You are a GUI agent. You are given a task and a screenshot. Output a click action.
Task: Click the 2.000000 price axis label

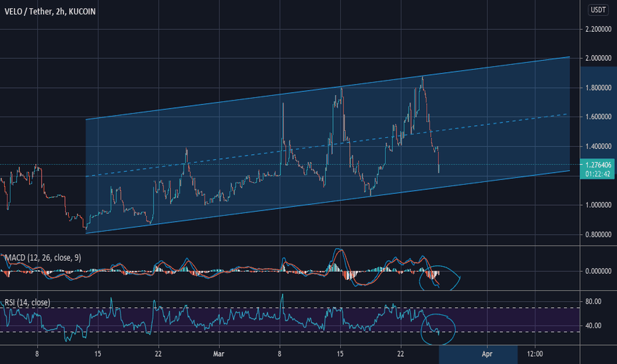[598, 58]
